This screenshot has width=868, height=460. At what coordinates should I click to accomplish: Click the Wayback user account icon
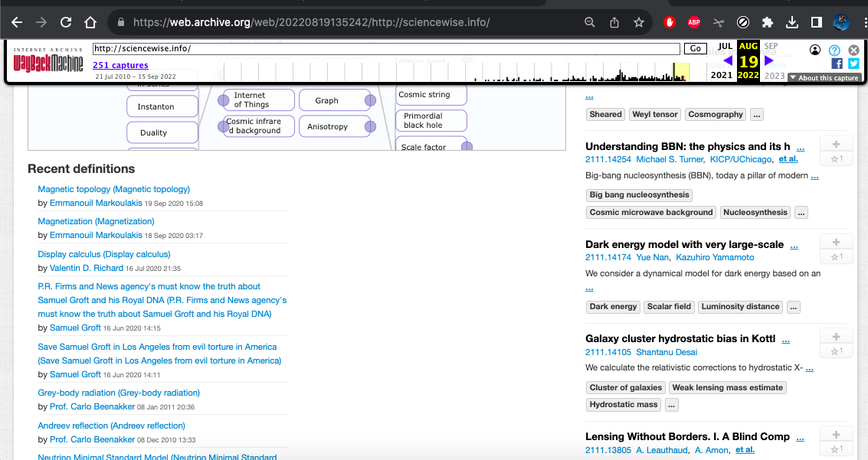(815, 50)
